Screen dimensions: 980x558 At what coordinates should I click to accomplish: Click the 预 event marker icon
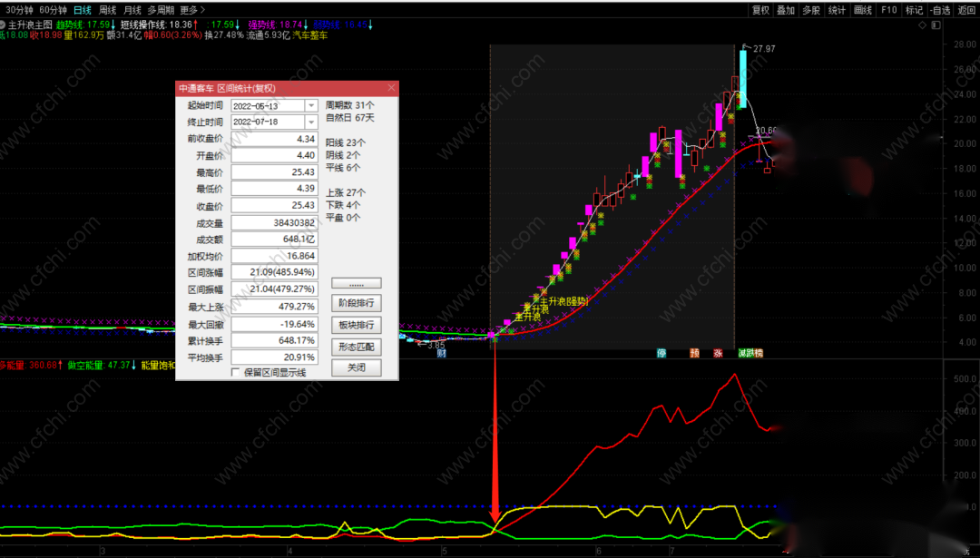point(694,353)
